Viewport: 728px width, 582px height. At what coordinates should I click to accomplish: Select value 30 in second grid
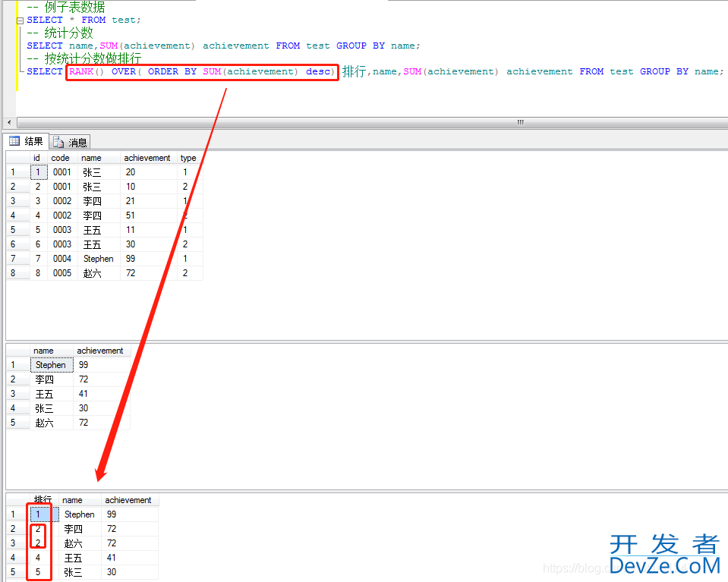point(102,408)
